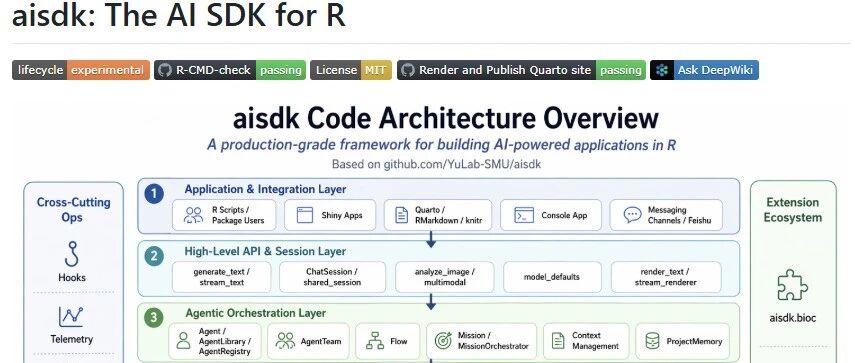Image resolution: width=855 pixels, height=363 pixels.
Task: Click the Shiny Apps window icon
Action: pos(304,215)
